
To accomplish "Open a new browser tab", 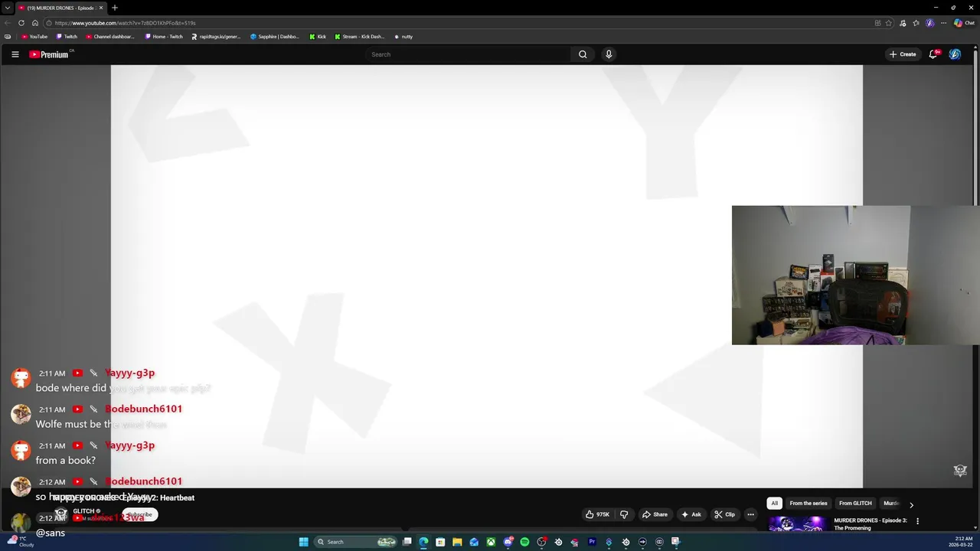I will pos(115,8).
